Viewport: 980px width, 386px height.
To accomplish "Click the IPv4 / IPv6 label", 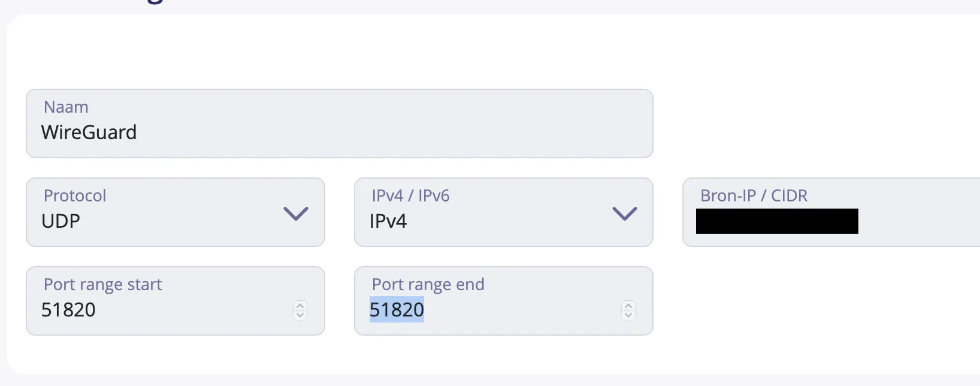I will point(410,195).
